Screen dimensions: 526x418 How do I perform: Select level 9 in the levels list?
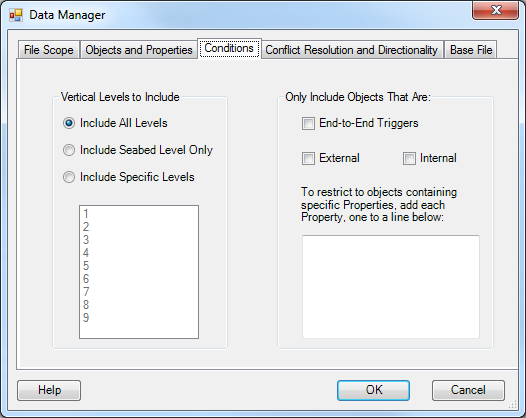coord(86,317)
